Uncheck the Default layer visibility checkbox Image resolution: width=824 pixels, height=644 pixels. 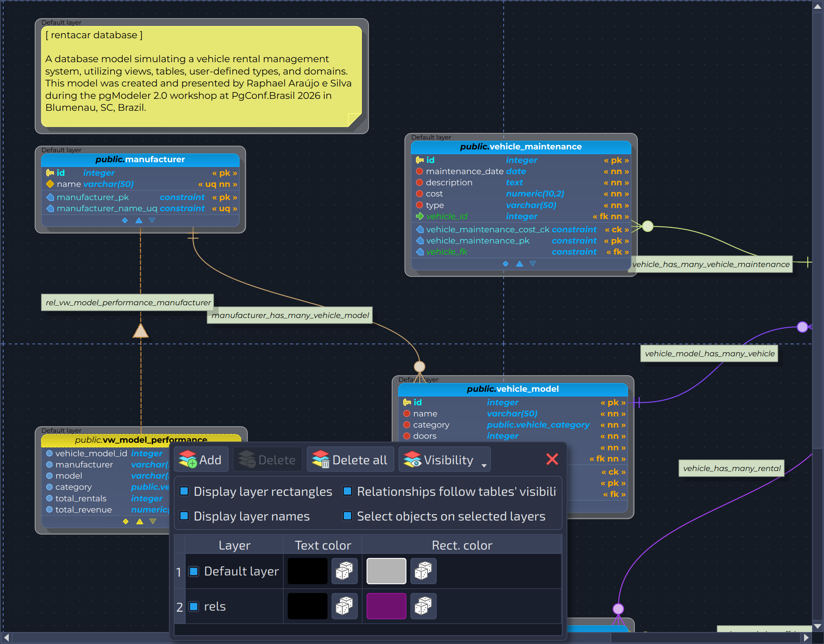[x=194, y=571]
